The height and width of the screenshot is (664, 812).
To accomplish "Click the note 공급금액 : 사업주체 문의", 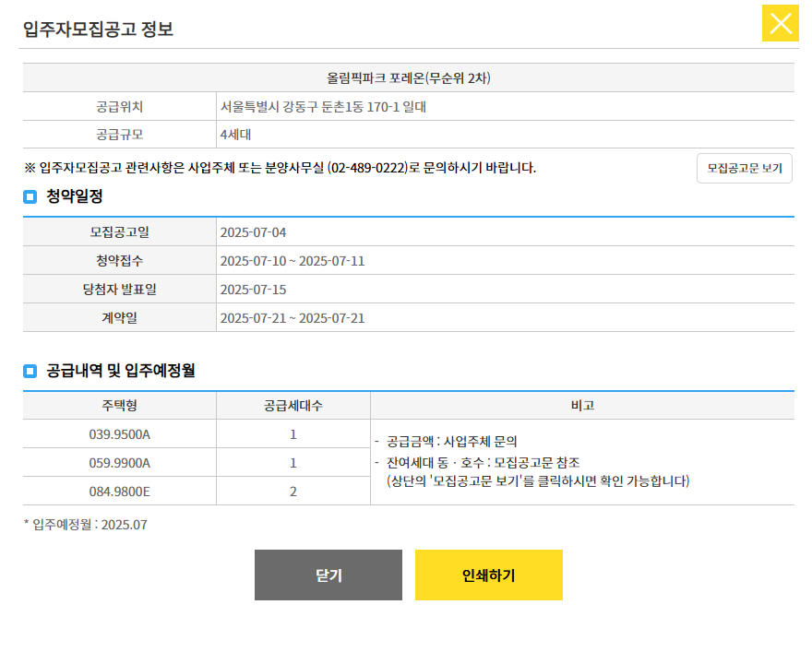I will pyautogui.click(x=451, y=442).
